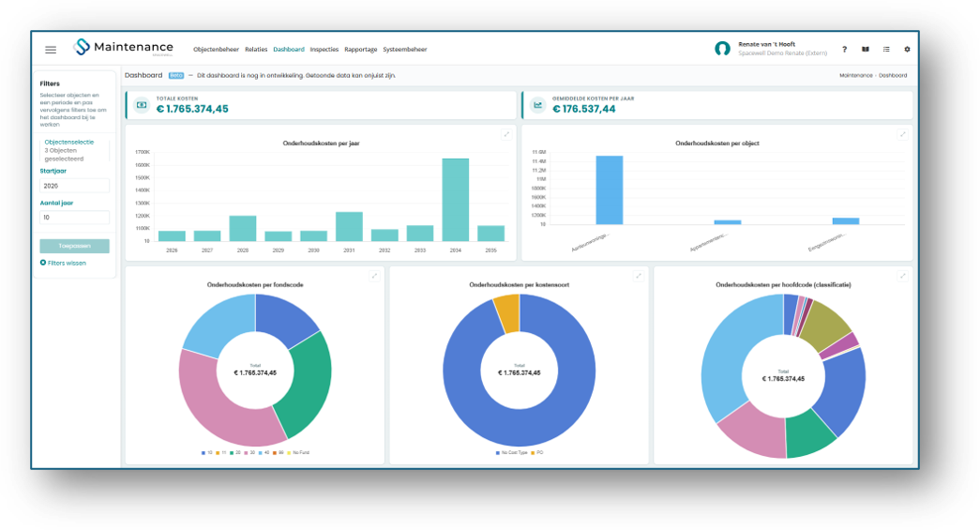
Task: Go to the Dashboard menu item
Action: click(289, 50)
